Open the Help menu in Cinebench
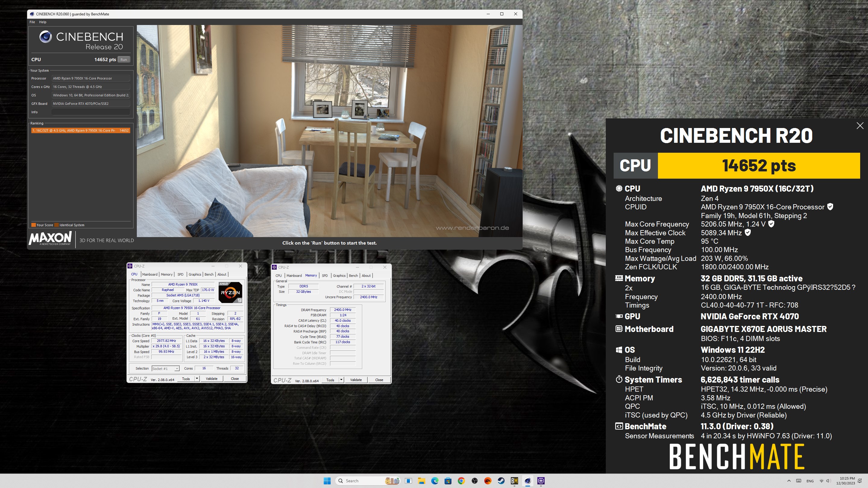This screenshot has width=868, height=488. [43, 22]
